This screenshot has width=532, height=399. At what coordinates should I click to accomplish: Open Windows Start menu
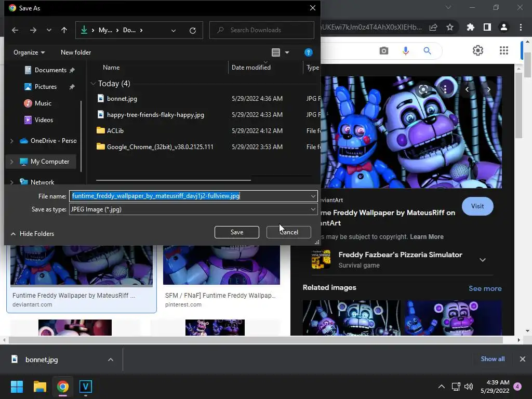(x=17, y=387)
